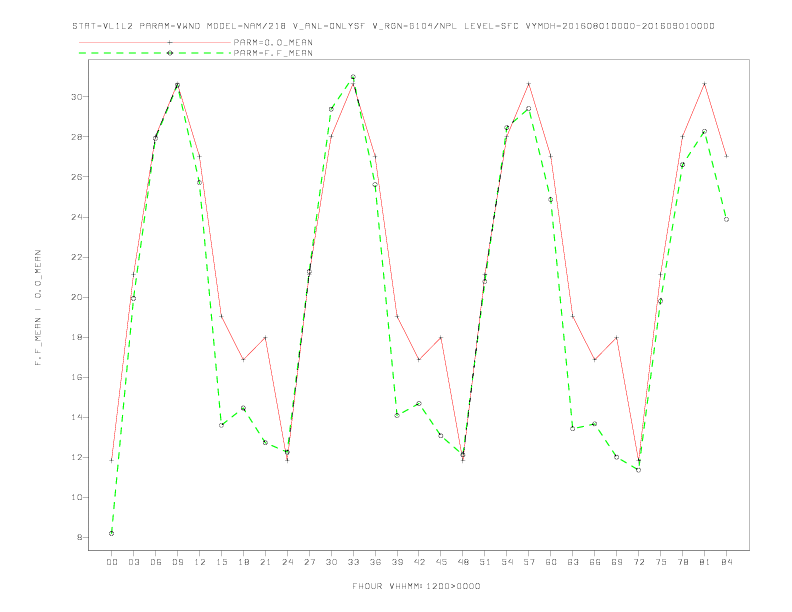This screenshot has height=612, width=792.
Task: Click x-axis tick label 63
Action: 573,562
